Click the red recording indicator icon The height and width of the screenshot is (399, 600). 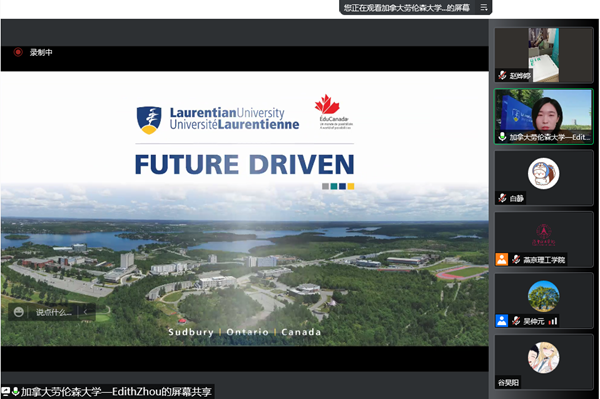(x=18, y=52)
